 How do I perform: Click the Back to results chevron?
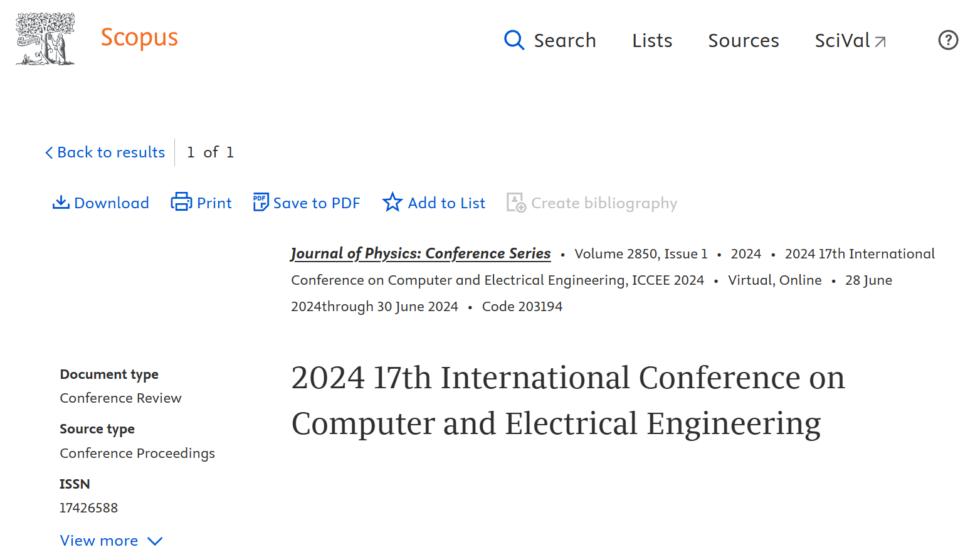(49, 152)
